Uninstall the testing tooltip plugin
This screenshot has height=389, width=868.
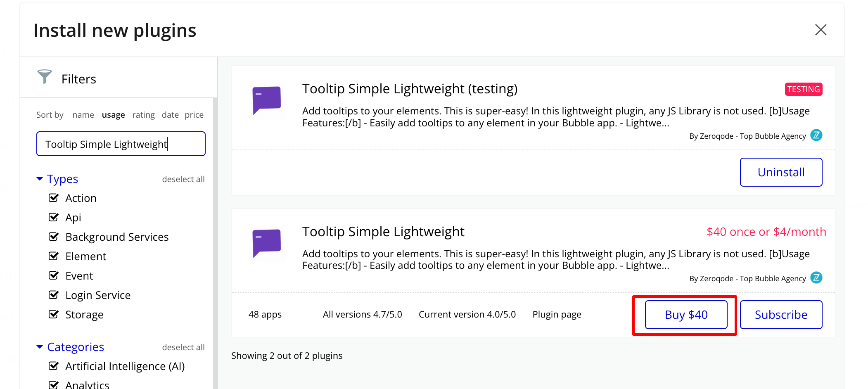point(780,172)
